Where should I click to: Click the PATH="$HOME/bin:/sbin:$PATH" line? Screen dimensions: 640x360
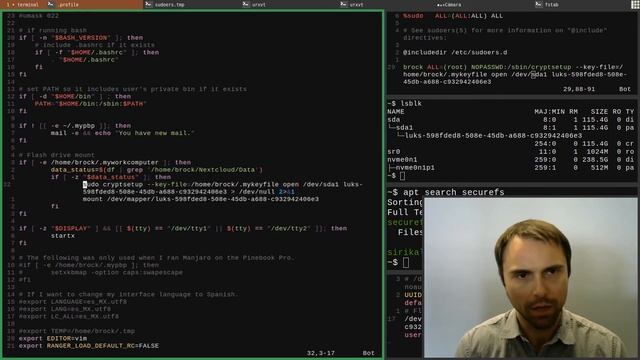[90, 104]
